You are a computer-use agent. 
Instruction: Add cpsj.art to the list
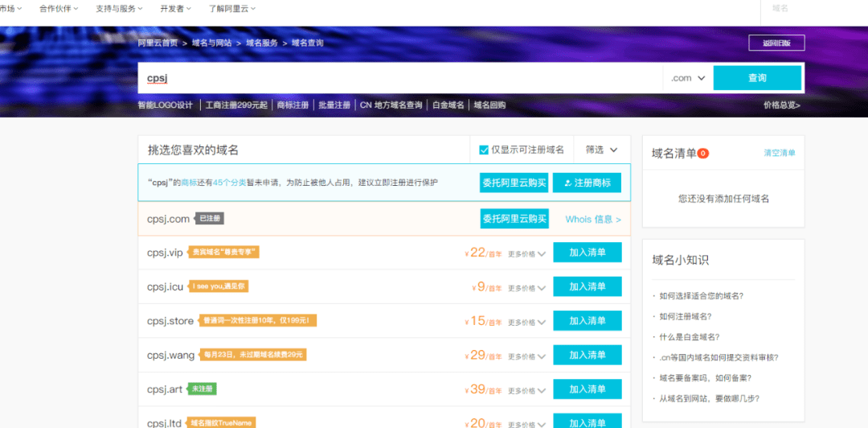coord(587,389)
